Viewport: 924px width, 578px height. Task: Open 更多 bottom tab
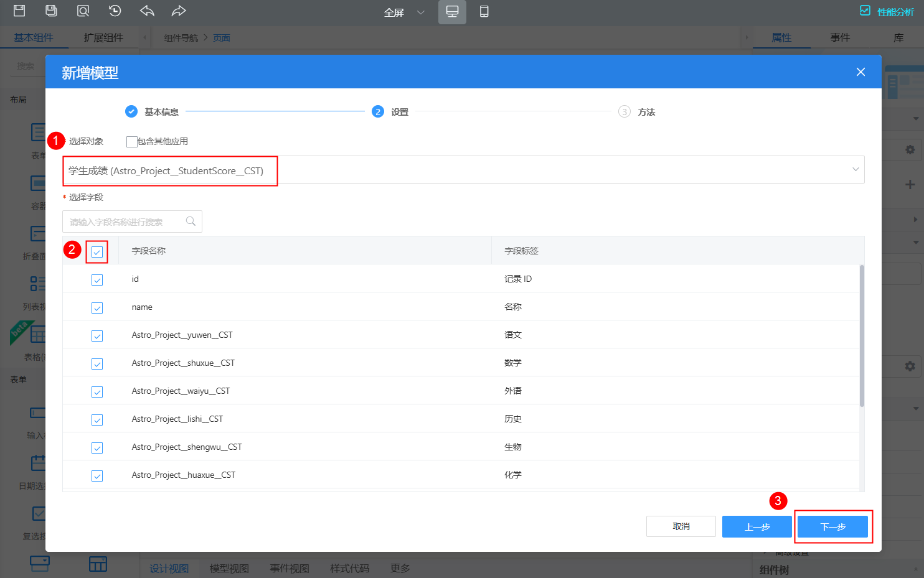(400, 568)
